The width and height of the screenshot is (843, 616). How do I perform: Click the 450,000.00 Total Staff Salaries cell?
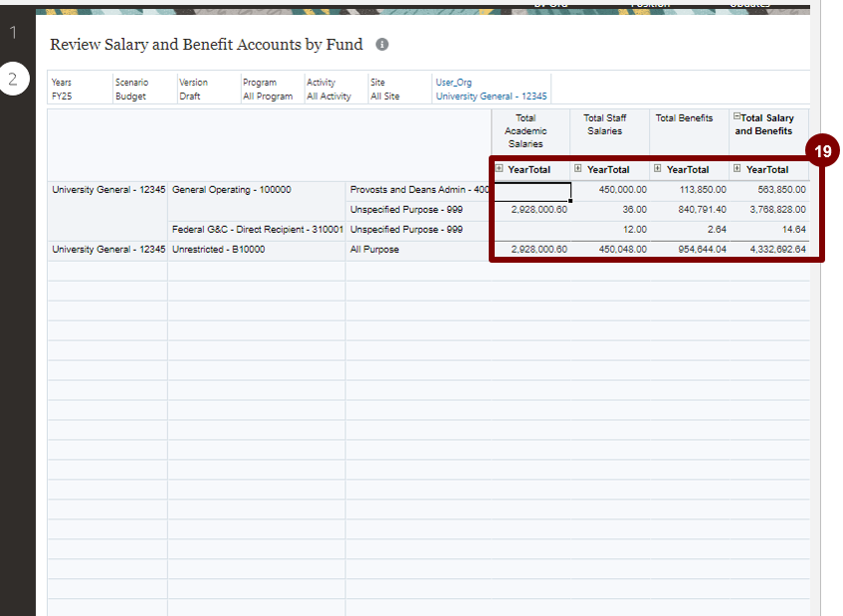(610, 190)
